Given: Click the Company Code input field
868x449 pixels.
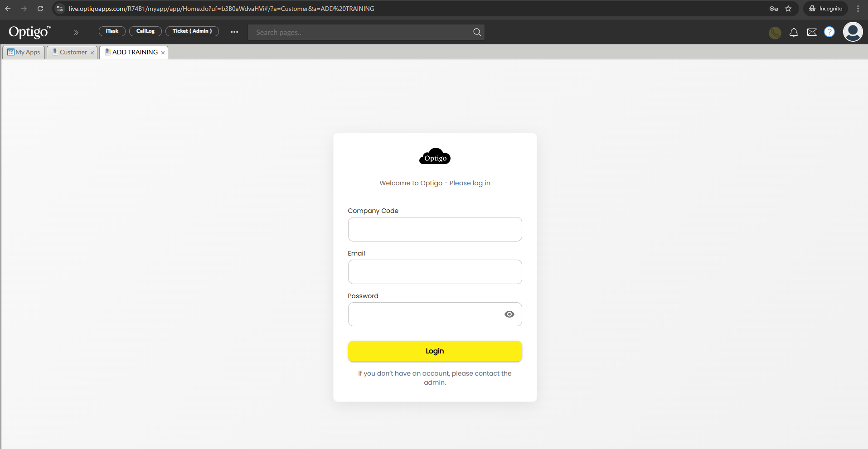Looking at the screenshot, I should point(435,229).
